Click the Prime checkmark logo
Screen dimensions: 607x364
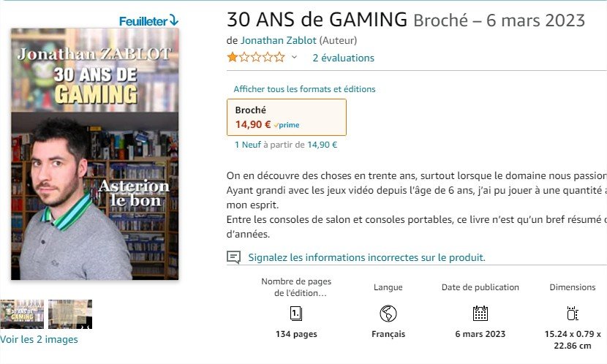click(x=287, y=125)
